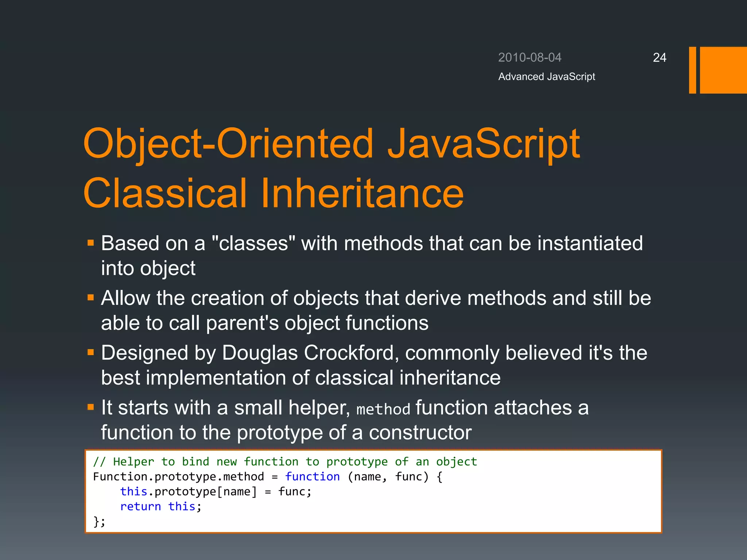747x560 pixels.
Task: Click the bullet beside 'Allow the creation'
Action: point(91,298)
